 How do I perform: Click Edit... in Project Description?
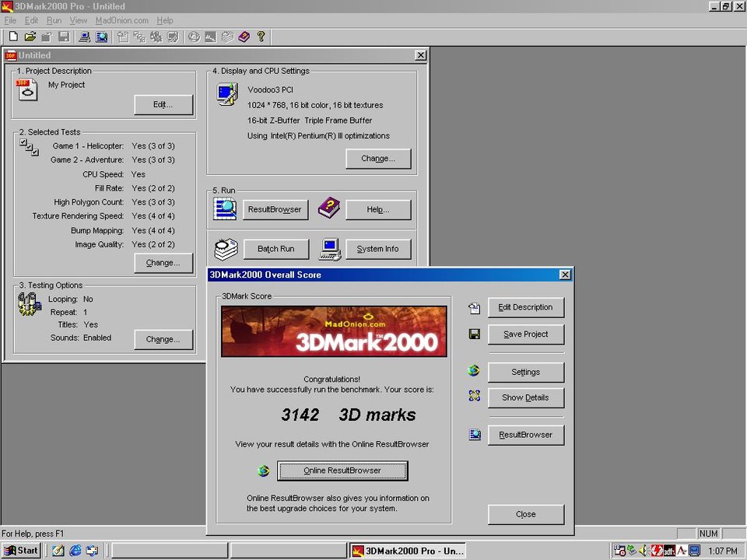pyautogui.click(x=163, y=105)
